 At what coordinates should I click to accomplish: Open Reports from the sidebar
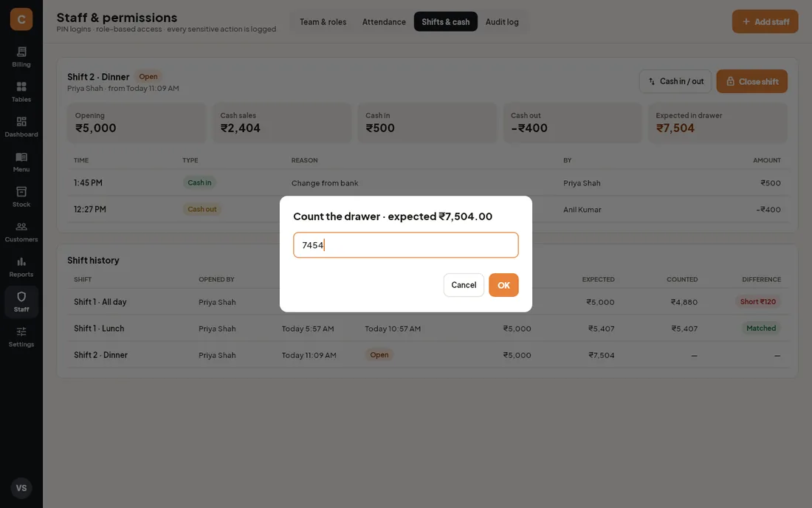click(21, 267)
